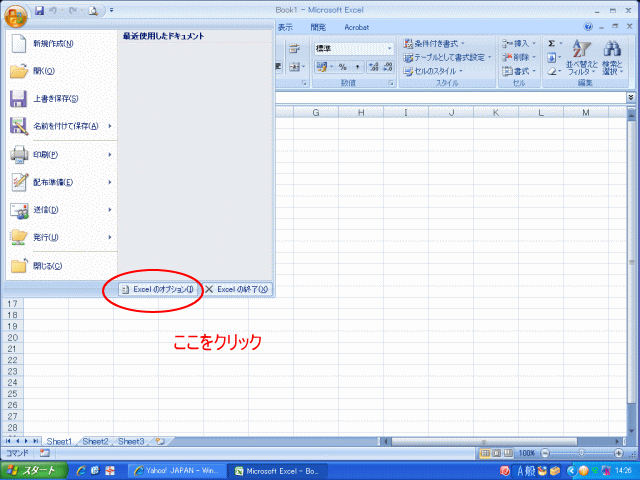The height and width of the screenshot is (480, 640).
Task: Click the Excel Options (Excelのオプション) button
Action: point(158,289)
